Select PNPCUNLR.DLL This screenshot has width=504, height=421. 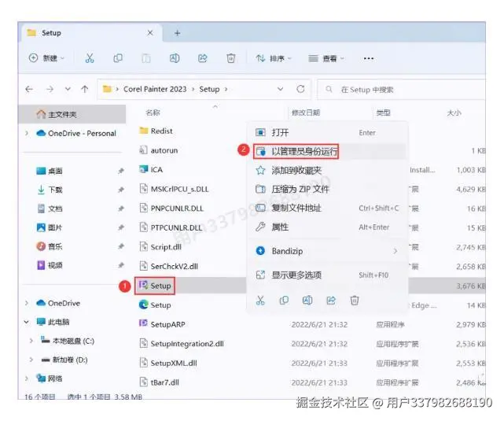pos(171,208)
